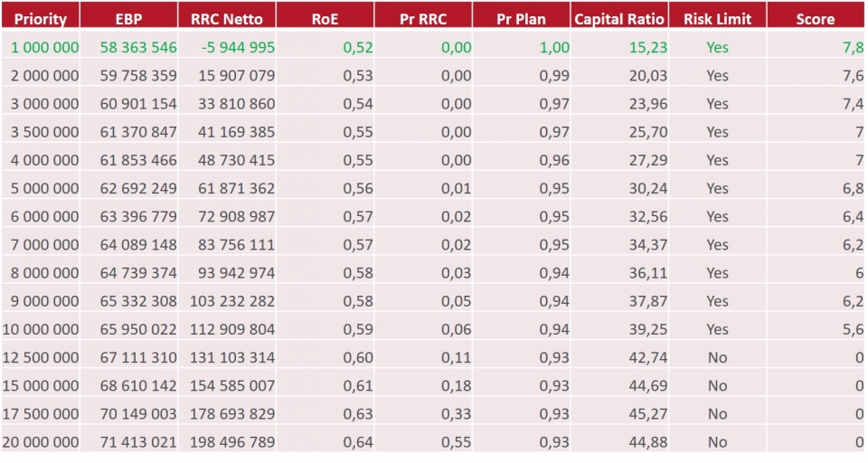The width and height of the screenshot is (868, 463).
Task: Select the green 1 000 000 priority cell
Action: pos(44,47)
